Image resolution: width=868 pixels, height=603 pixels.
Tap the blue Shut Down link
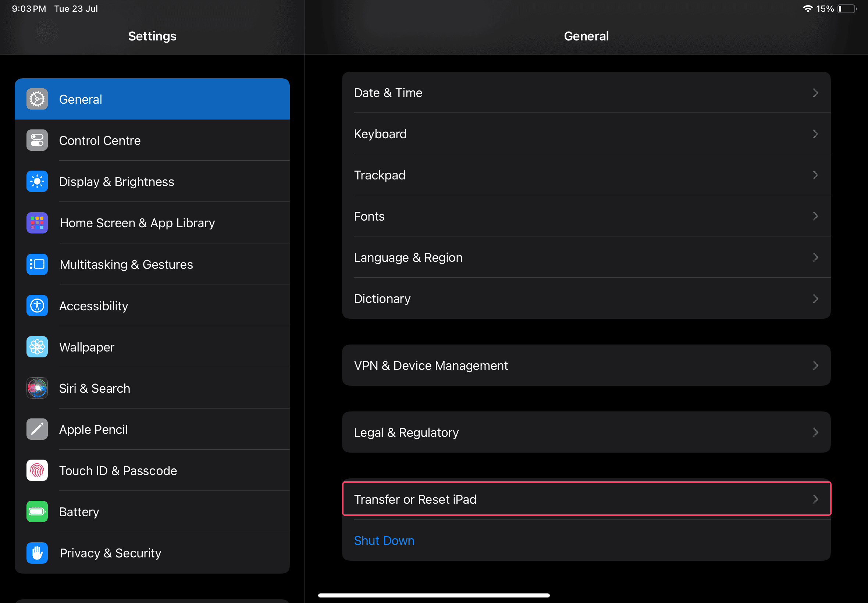pos(384,540)
